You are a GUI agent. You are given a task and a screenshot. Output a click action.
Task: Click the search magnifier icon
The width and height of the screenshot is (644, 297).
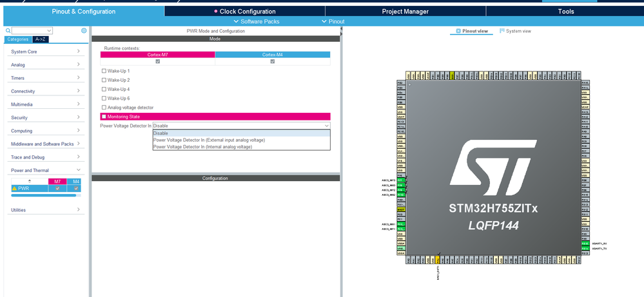(8, 31)
